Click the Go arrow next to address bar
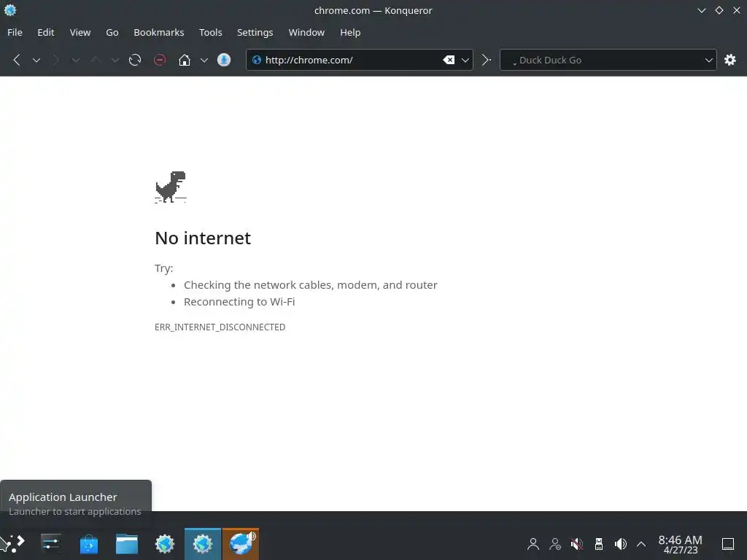 [x=486, y=60]
